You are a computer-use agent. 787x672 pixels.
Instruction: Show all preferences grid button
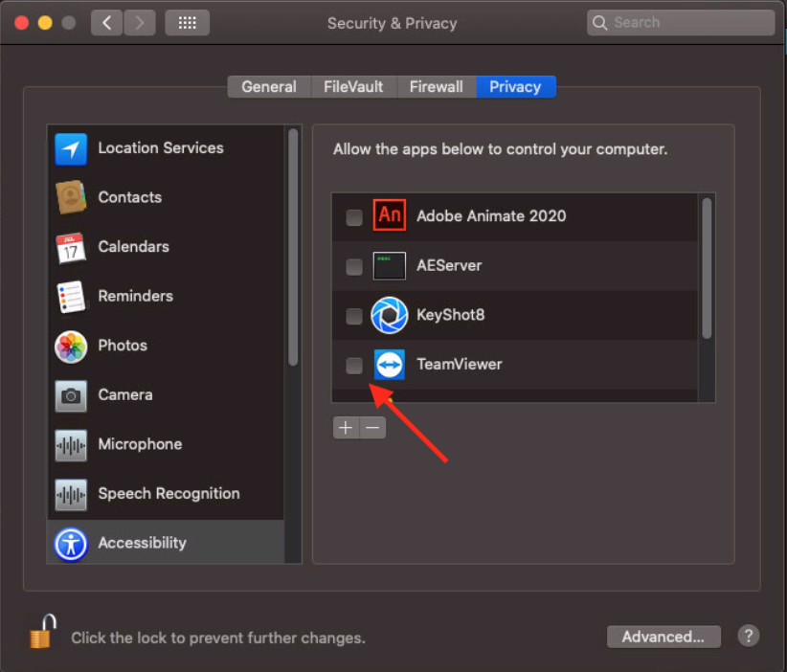(x=188, y=23)
